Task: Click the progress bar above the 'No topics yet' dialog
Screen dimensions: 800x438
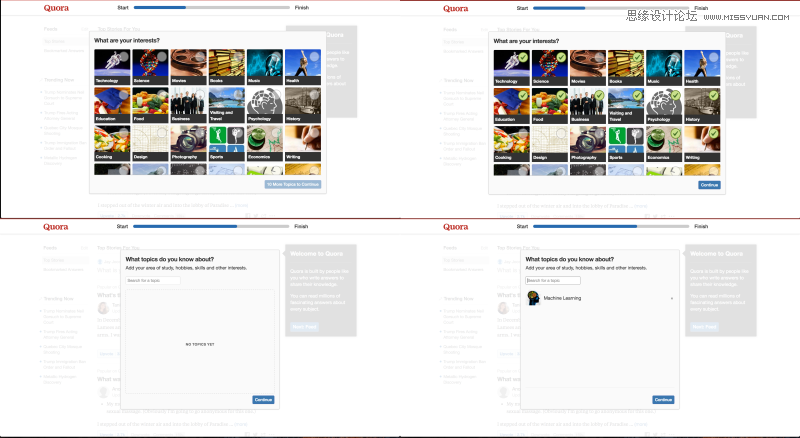Action: point(211,226)
